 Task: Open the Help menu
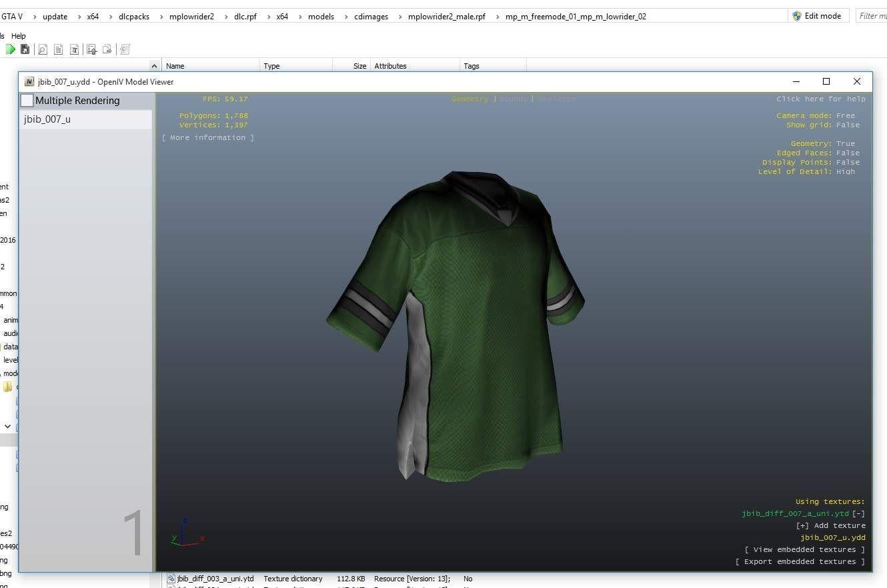coord(19,36)
